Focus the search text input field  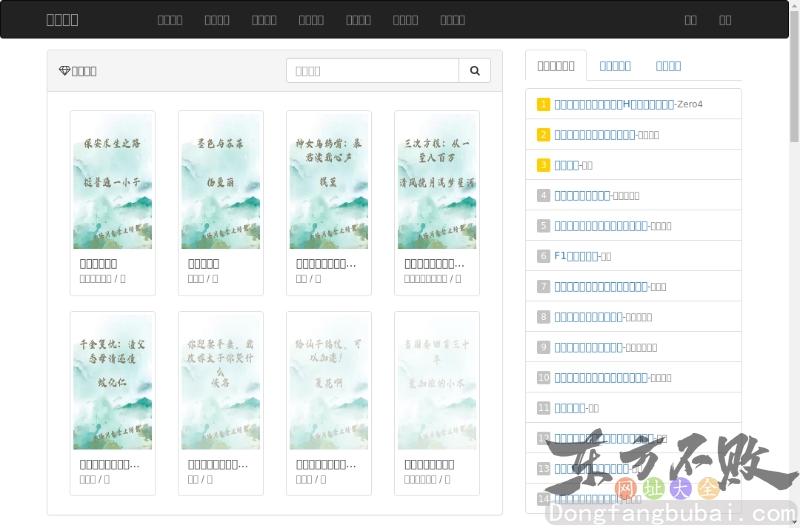(372, 71)
